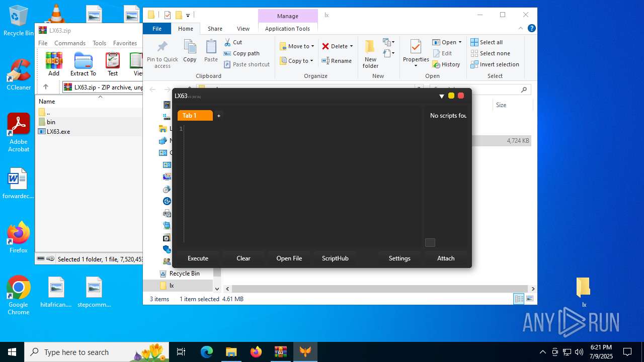Open the Favorites menu in WinRAR
Image resolution: width=644 pixels, height=362 pixels.
click(x=125, y=43)
